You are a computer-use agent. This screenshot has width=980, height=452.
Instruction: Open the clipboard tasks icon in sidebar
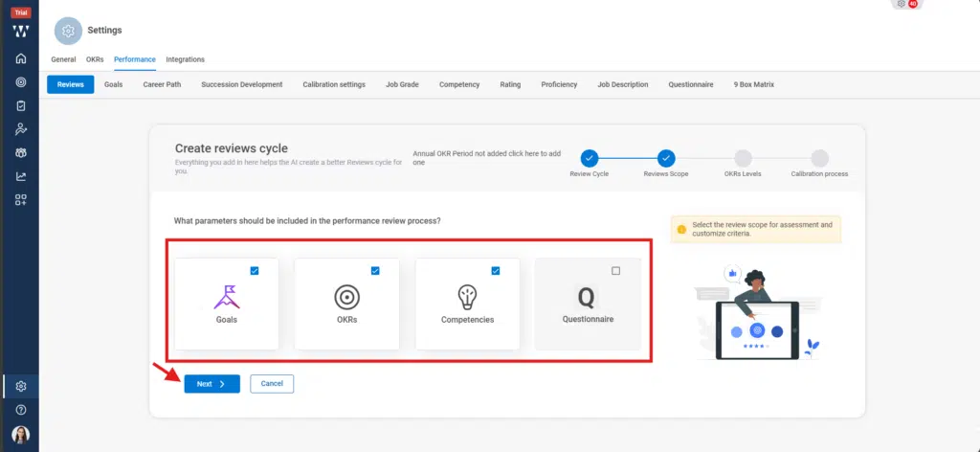click(x=20, y=105)
